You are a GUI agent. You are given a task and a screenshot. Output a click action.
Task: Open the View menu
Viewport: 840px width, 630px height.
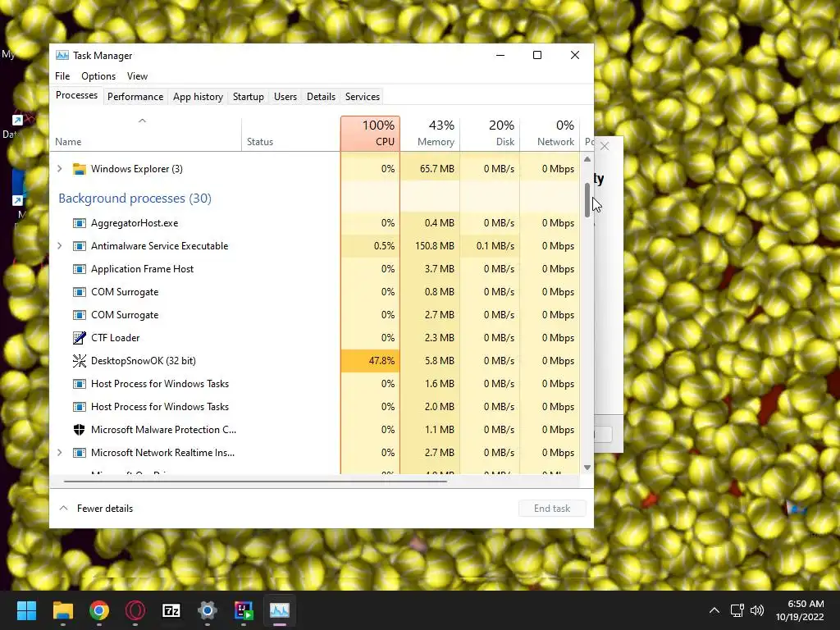[x=137, y=76]
